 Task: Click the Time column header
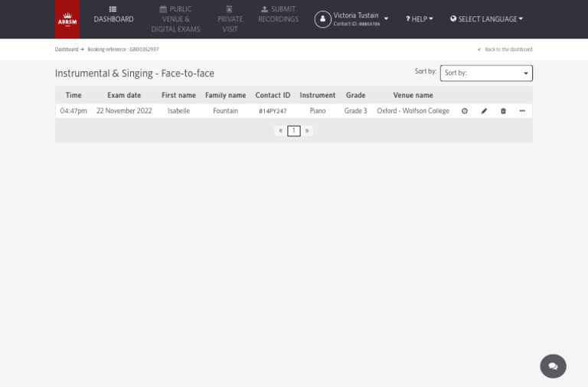click(x=73, y=95)
